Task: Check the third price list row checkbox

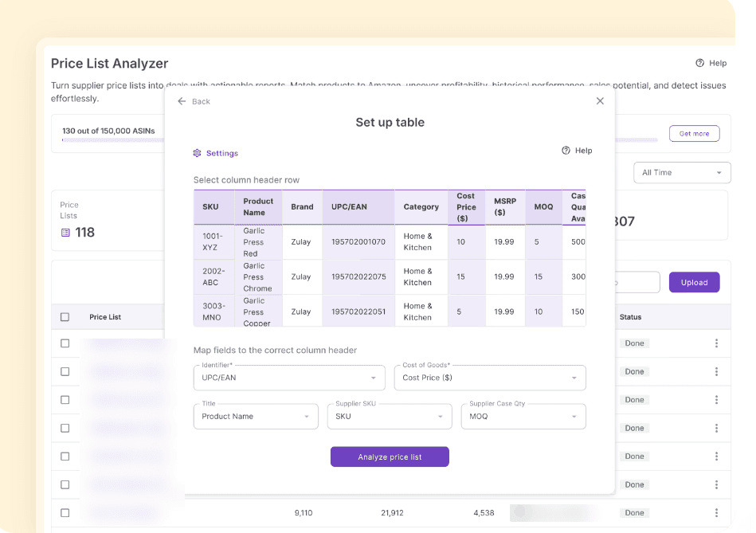Action: click(x=65, y=399)
